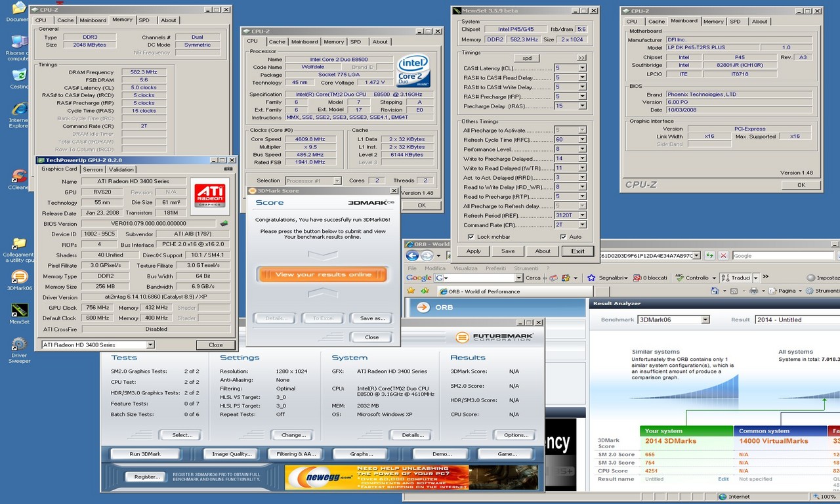Click the View your results online button
The width and height of the screenshot is (840, 504).
[323, 274]
